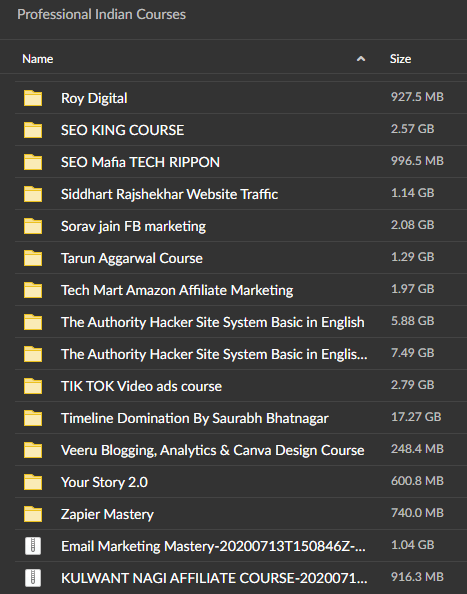
Task: Click the 1.29 GB size value
Action: [x=412, y=256]
